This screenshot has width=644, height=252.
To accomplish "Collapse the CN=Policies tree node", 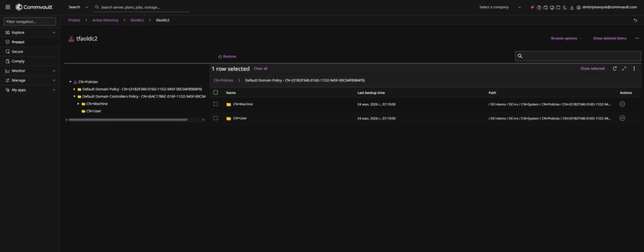I will click(x=70, y=82).
